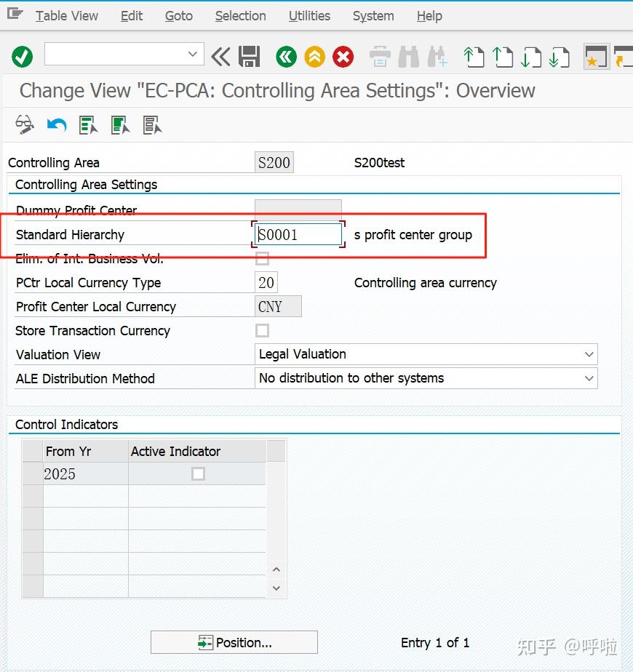Click the Position... button
Image resolution: width=633 pixels, height=672 pixels.
(x=234, y=642)
